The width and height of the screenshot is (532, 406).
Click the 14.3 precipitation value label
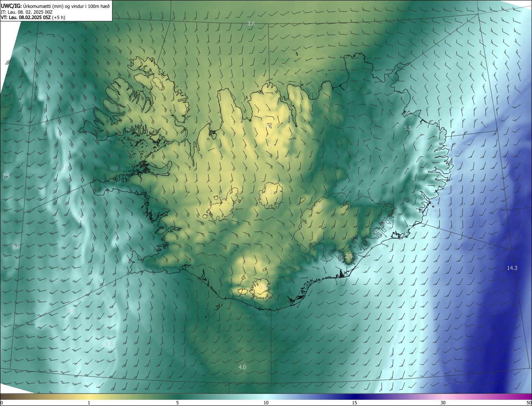(x=512, y=268)
